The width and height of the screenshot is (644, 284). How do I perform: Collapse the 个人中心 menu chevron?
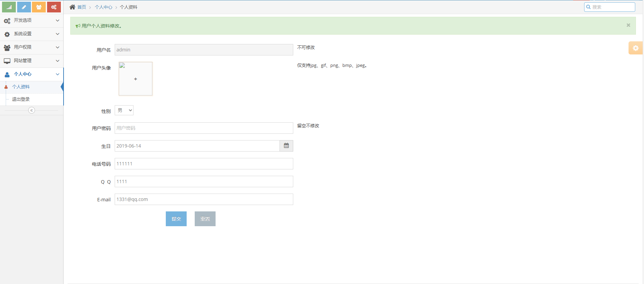click(x=58, y=74)
